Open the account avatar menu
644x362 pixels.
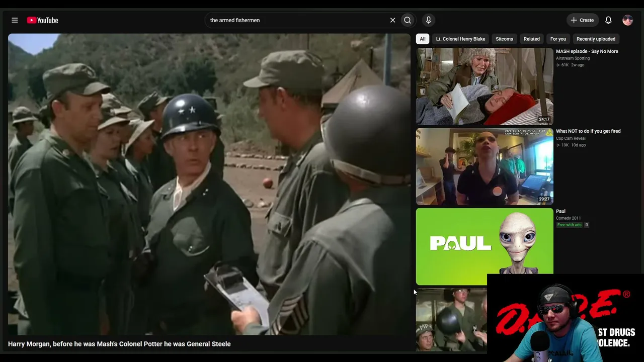click(x=627, y=20)
